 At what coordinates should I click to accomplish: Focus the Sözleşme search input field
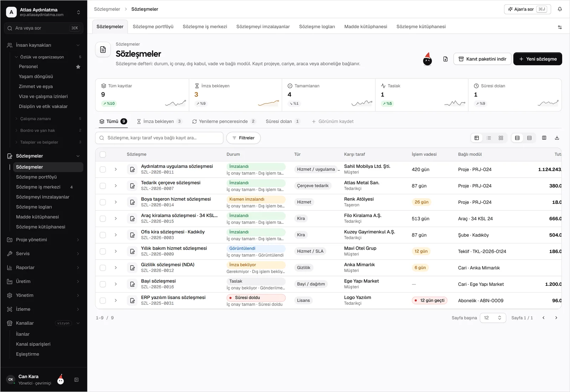159,138
